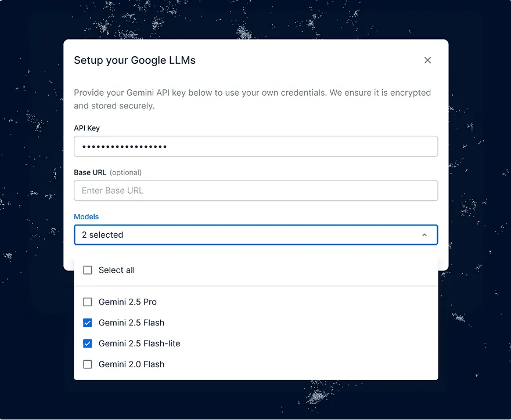Image resolution: width=511 pixels, height=420 pixels.
Task: Click inside the masked API Key field
Action: (x=255, y=146)
